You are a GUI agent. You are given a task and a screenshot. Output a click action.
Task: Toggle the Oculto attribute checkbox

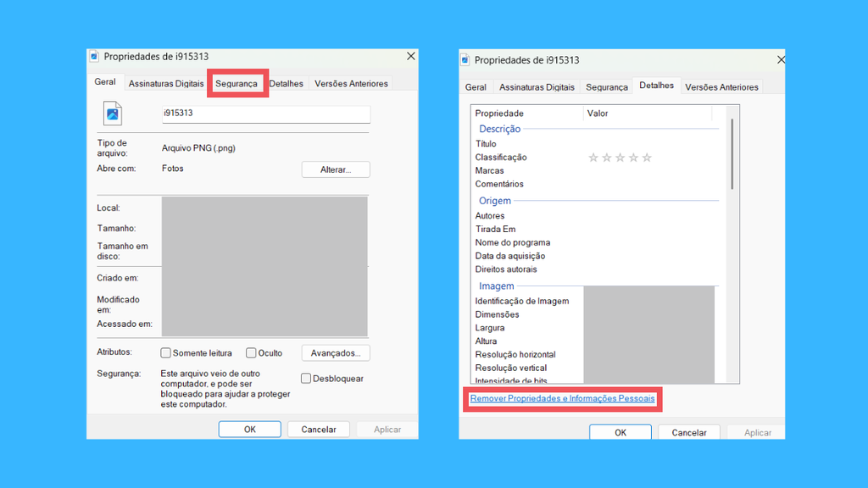[252, 353]
